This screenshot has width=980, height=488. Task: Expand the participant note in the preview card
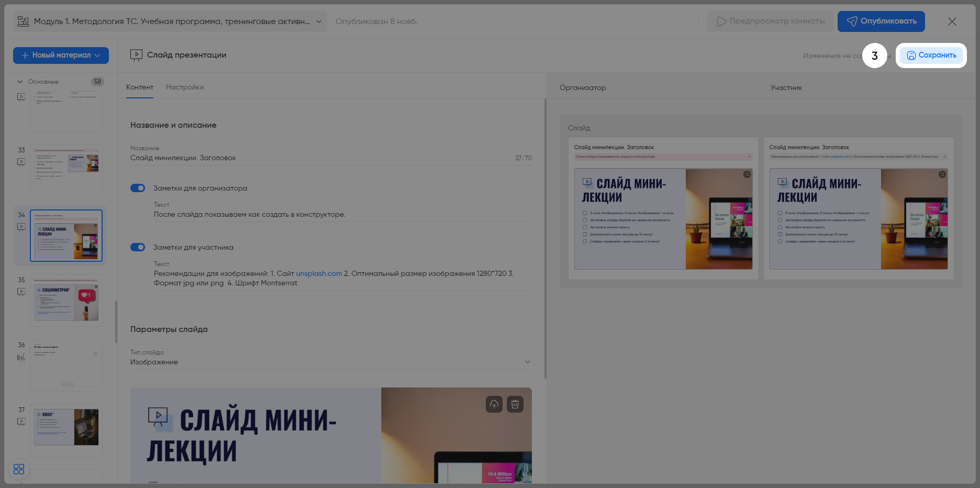pyautogui.click(x=944, y=157)
